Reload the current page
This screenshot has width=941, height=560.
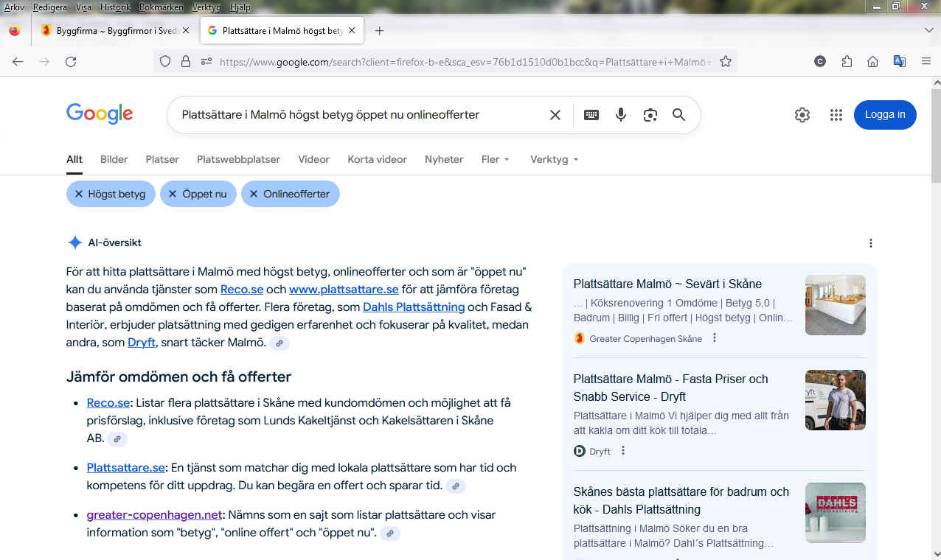[71, 62]
